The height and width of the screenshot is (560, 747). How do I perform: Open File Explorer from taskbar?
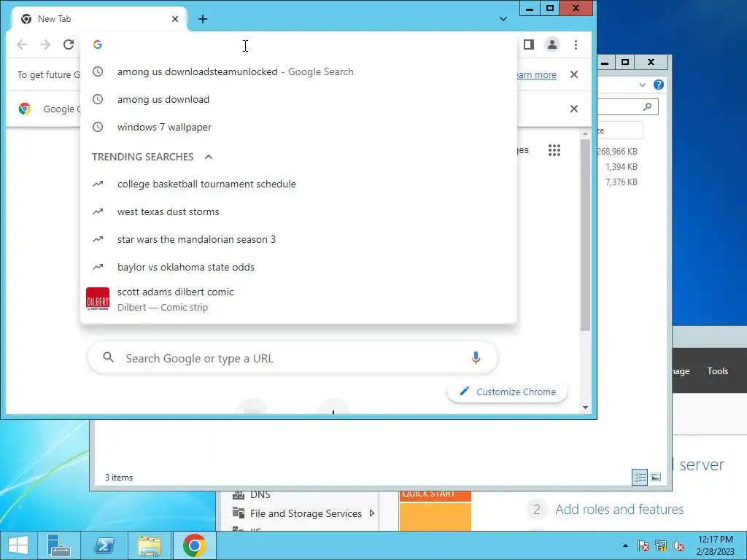[149, 545]
